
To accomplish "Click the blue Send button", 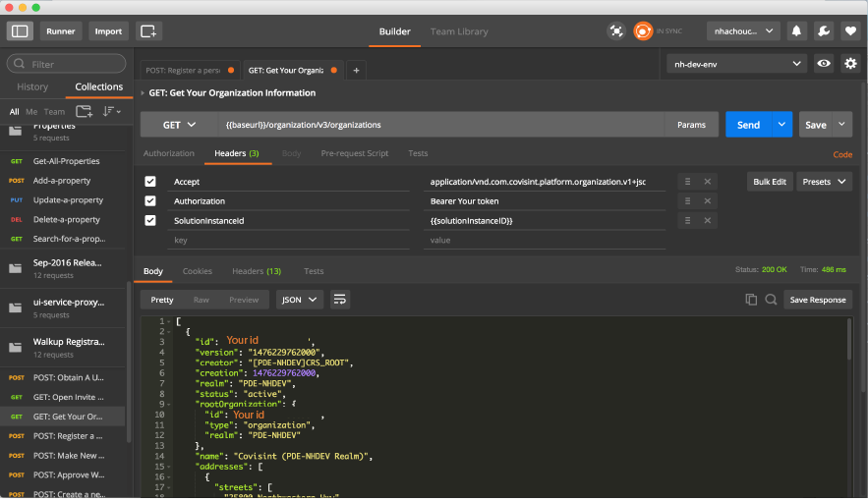I will point(748,125).
